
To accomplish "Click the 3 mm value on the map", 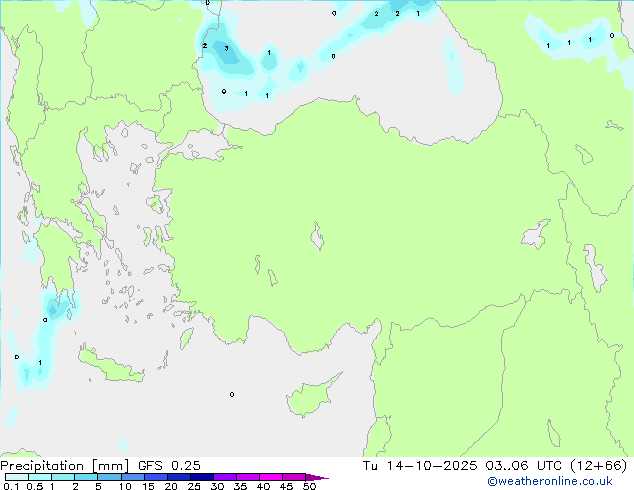I will pyautogui.click(x=226, y=49).
